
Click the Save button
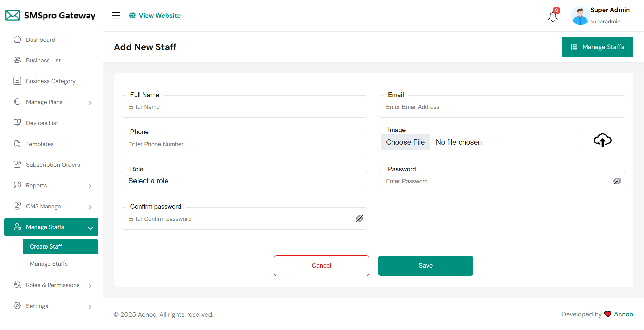pyautogui.click(x=425, y=265)
